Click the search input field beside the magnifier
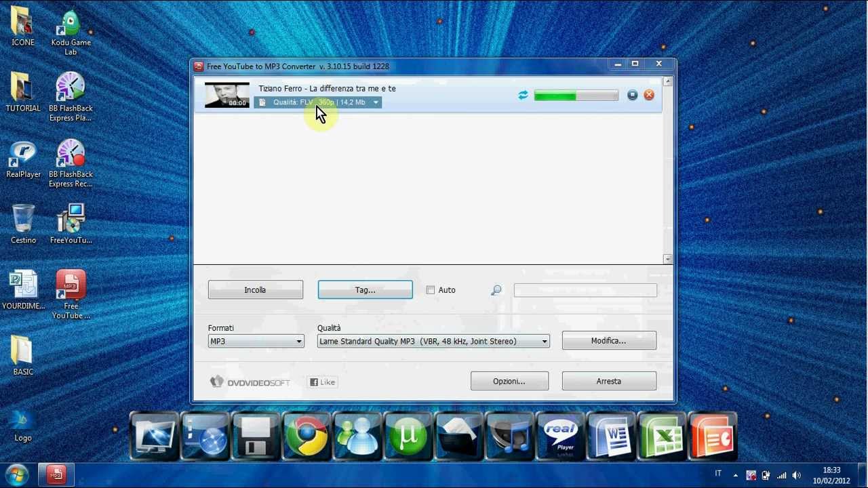The width and height of the screenshot is (868, 488). tap(585, 290)
